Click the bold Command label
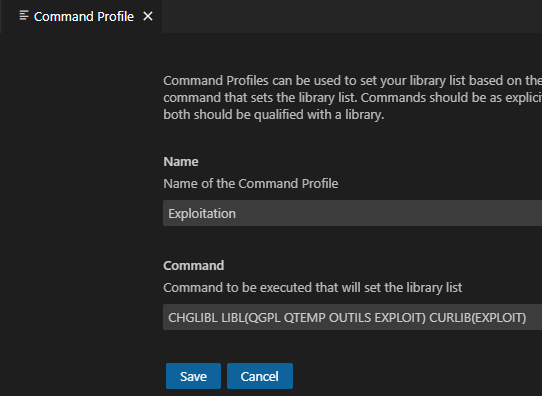 point(194,266)
